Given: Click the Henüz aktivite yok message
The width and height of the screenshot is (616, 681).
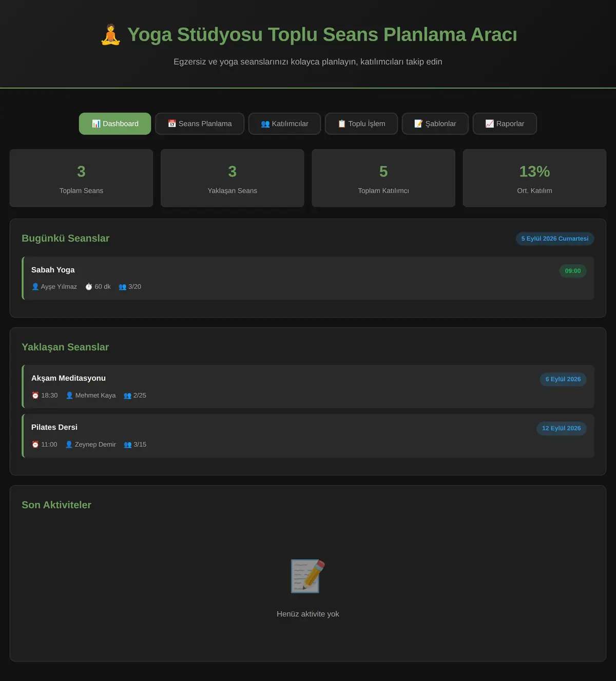Looking at the screenshot, I should pos(308,614).
